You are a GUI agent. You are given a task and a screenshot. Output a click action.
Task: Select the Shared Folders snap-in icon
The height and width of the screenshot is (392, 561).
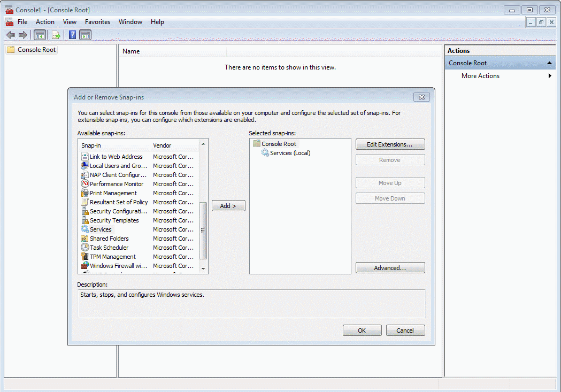(85, 239)
